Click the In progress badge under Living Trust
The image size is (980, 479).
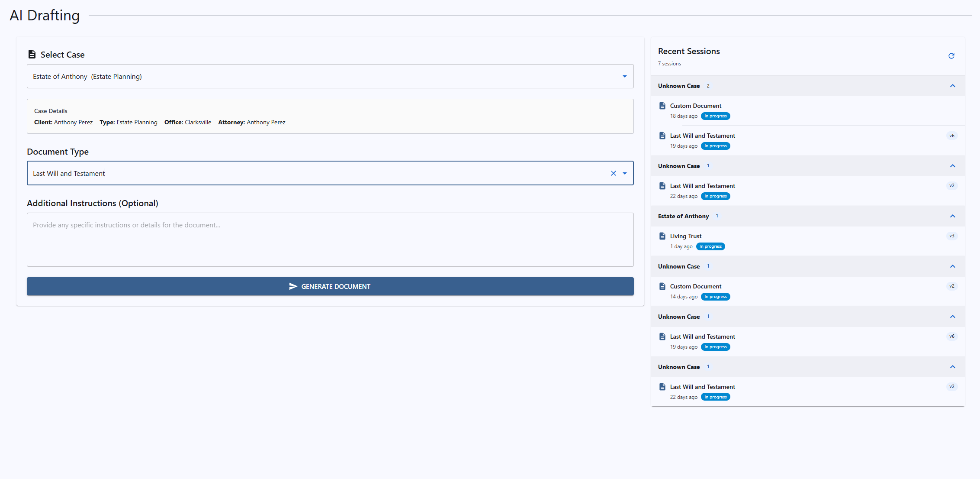tap(710, 246)
